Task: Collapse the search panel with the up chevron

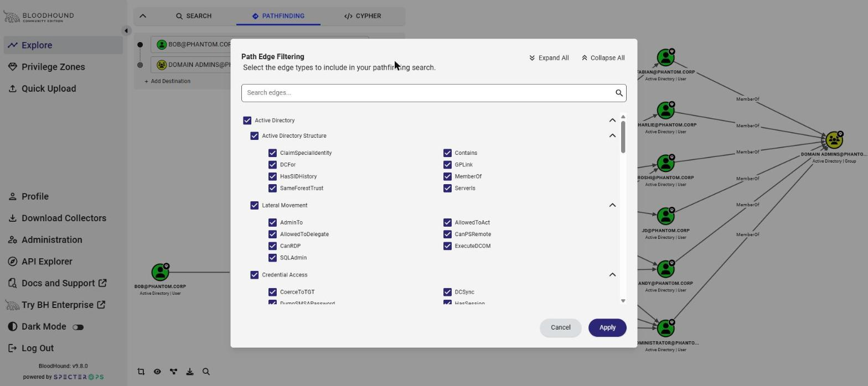Action: (x=143, y=16)
